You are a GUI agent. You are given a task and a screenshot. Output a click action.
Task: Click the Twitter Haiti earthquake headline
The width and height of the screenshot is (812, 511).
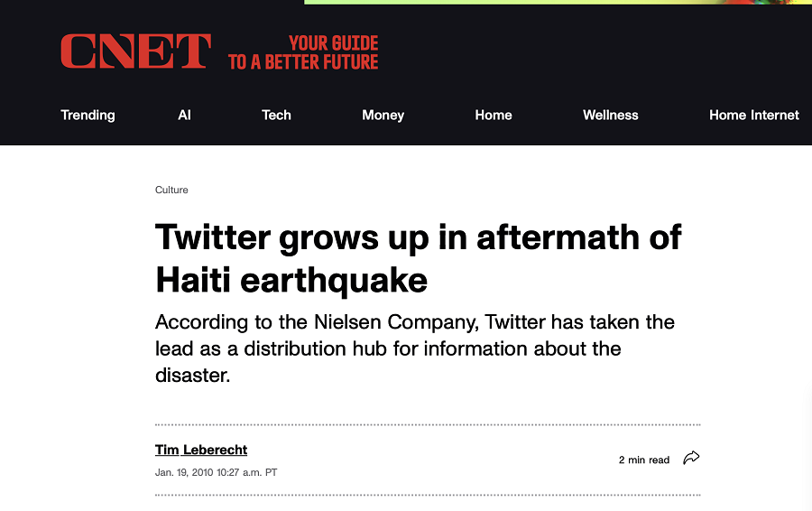(418, 258)
